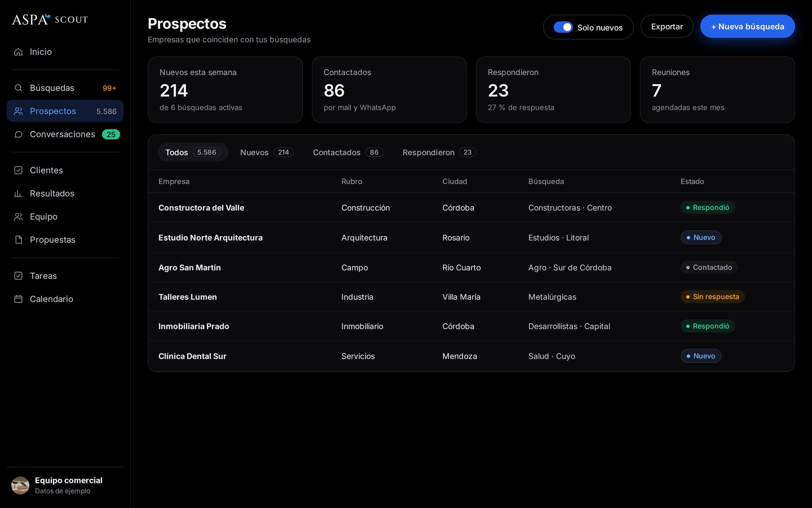Image resolution: width=812 pixels, height=508 pixels.
Task: Click the 99+ badge next to Búsquedas
Action: 109,88
